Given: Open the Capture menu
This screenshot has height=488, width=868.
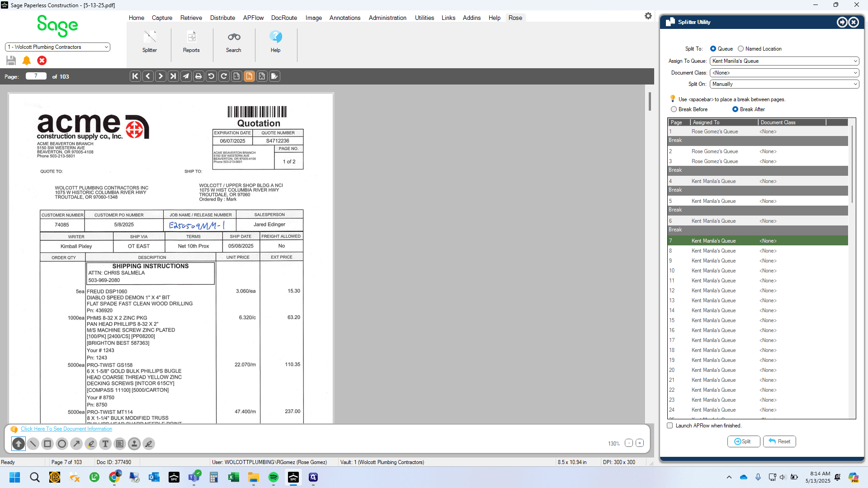Looking at the screenshot, I should (x=162, y=18).
